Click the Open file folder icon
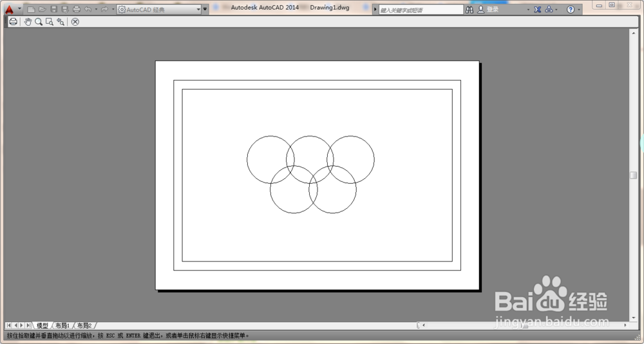 (x=43, y=9)
